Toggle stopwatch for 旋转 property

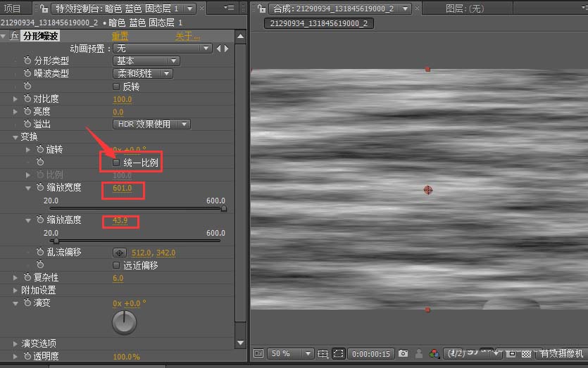(40, 149)
